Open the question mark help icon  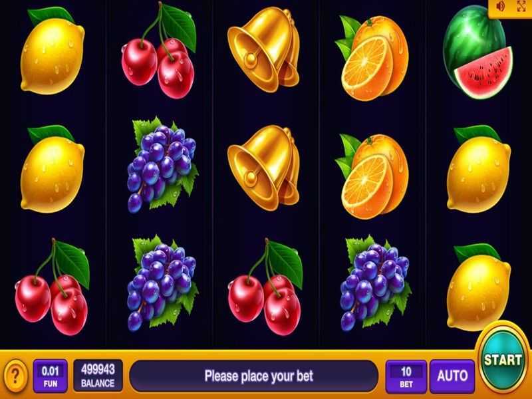tap(15, 376)
